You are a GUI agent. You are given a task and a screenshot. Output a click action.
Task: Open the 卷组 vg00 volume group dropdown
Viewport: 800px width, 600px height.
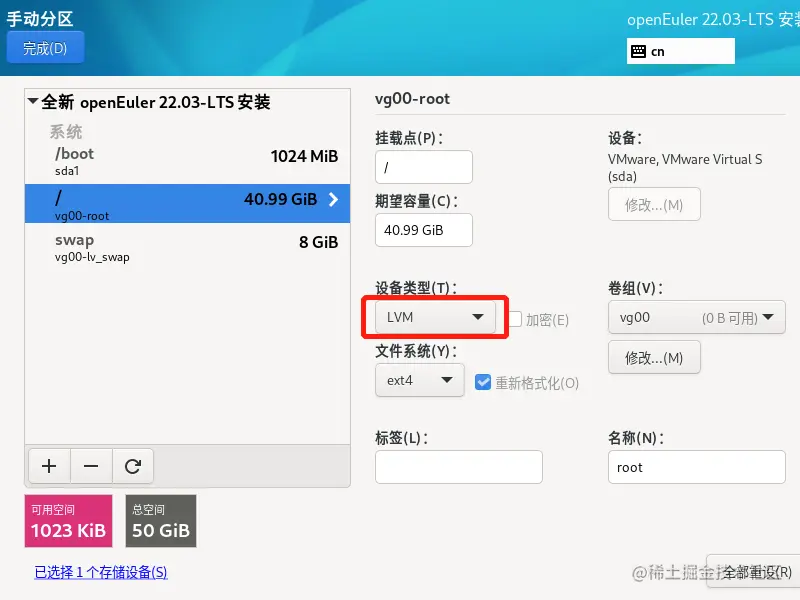tap(696, 317)
